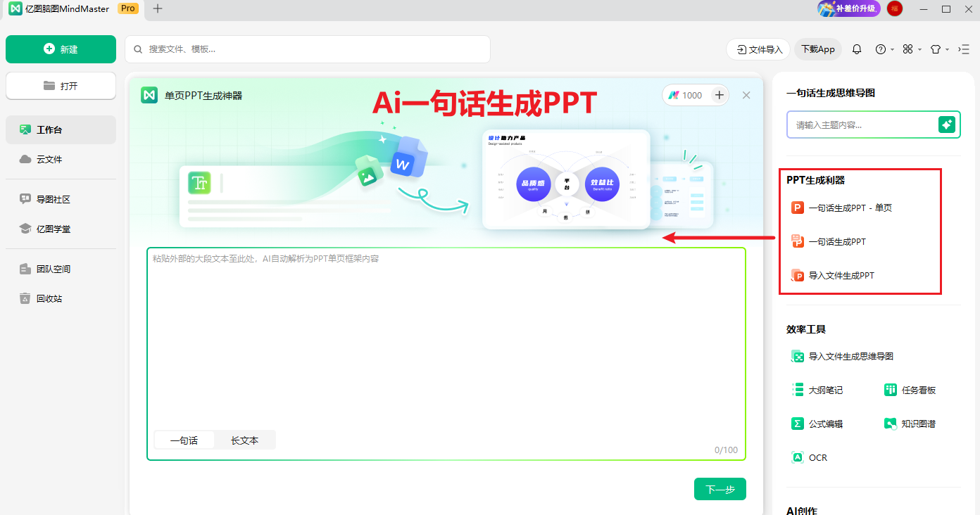Click the new tab plus icon
The image size is (980, 515).
tap(158, 9)
